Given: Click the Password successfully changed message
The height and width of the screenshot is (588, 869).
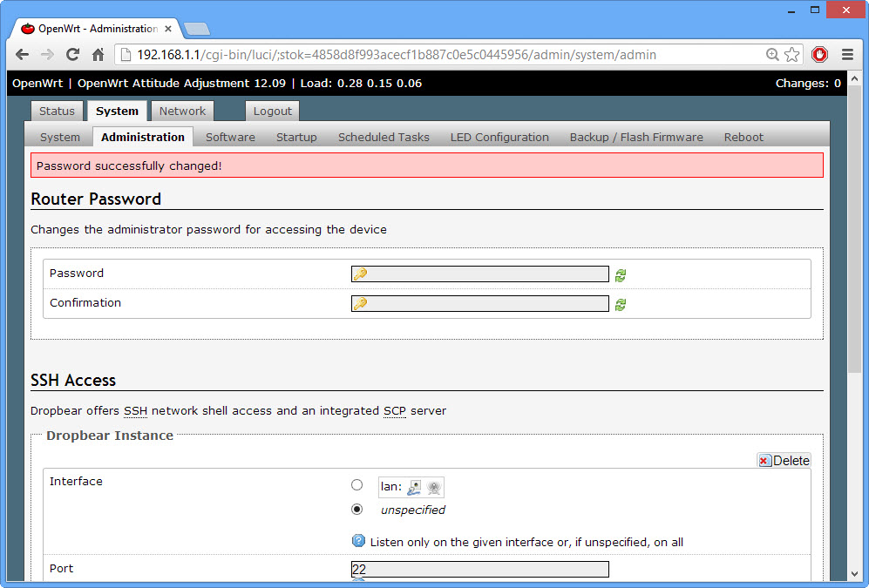Looking at the screenshot, I should pyautogui.click(x=427, y=166).
